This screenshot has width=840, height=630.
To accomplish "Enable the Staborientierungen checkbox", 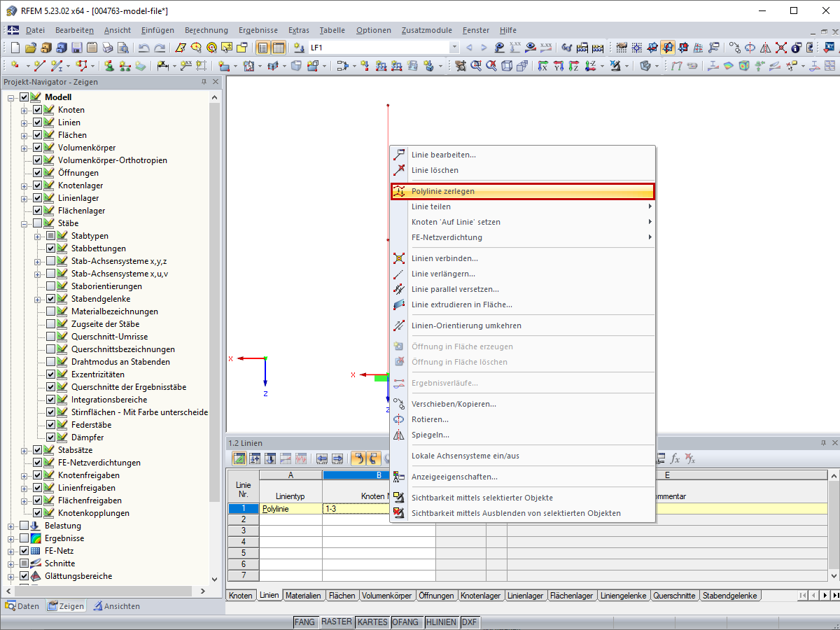I will point(50,286).
